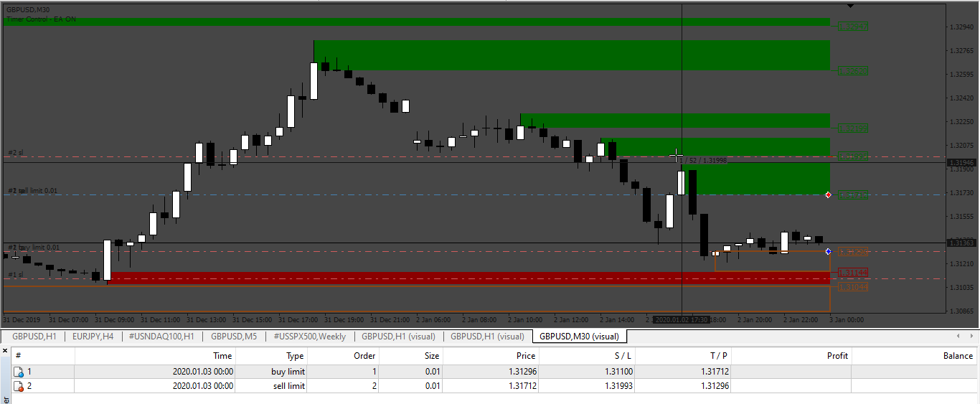Click the red 1.31144 price label on chart
This screenshot has width=980, height=404.
[x=854, y=273]
